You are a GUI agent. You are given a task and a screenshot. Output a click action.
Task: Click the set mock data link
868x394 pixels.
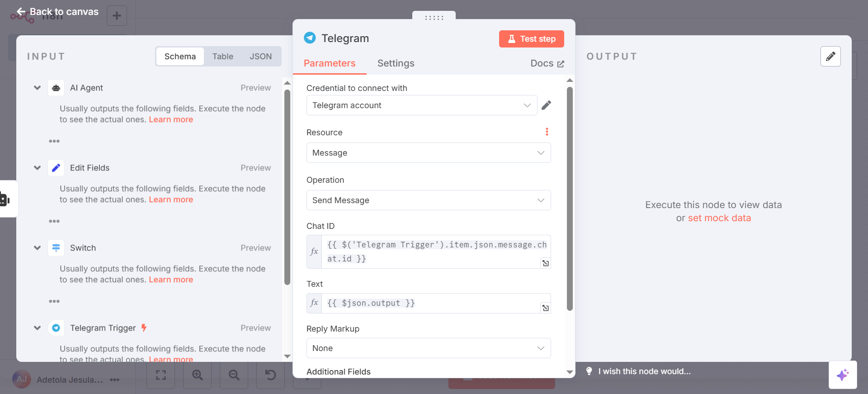719,218
